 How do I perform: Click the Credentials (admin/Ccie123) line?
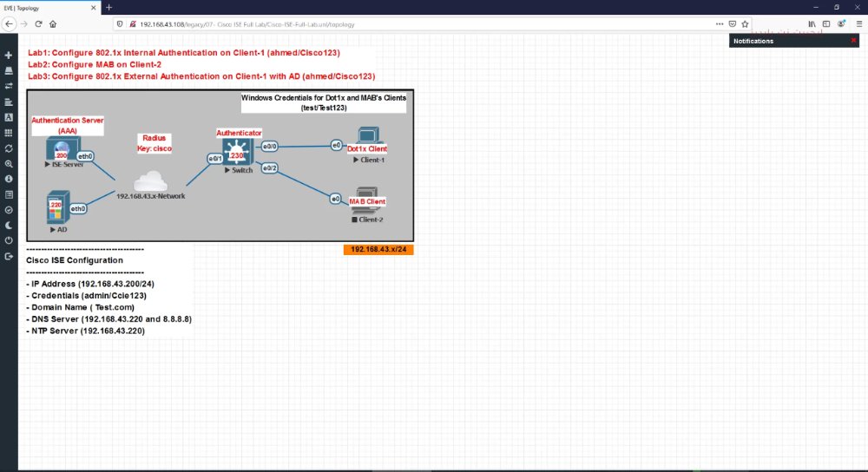click(86, 296)
